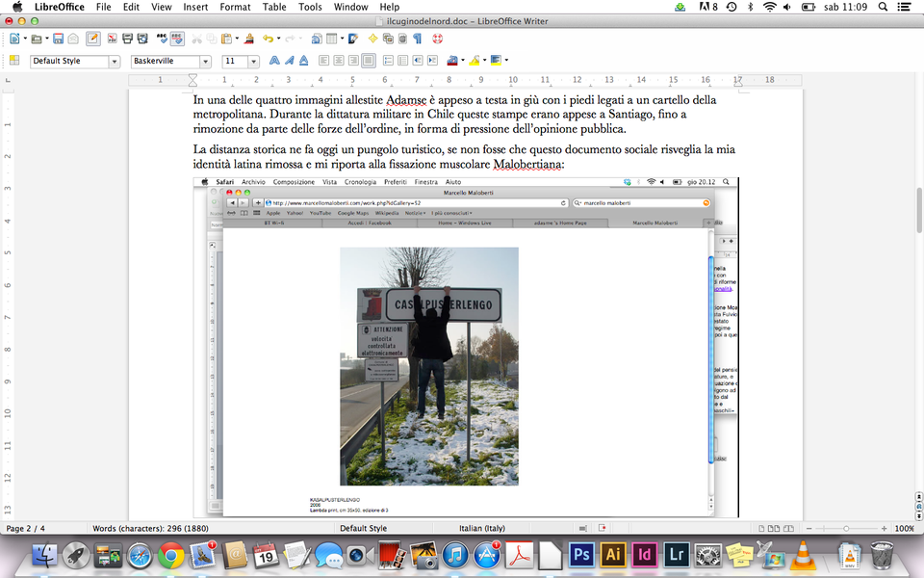The width and height of the screenshot is (924, 578).
Task: Open the Default Style paragraph dropdown
Action: coord(115,61)
